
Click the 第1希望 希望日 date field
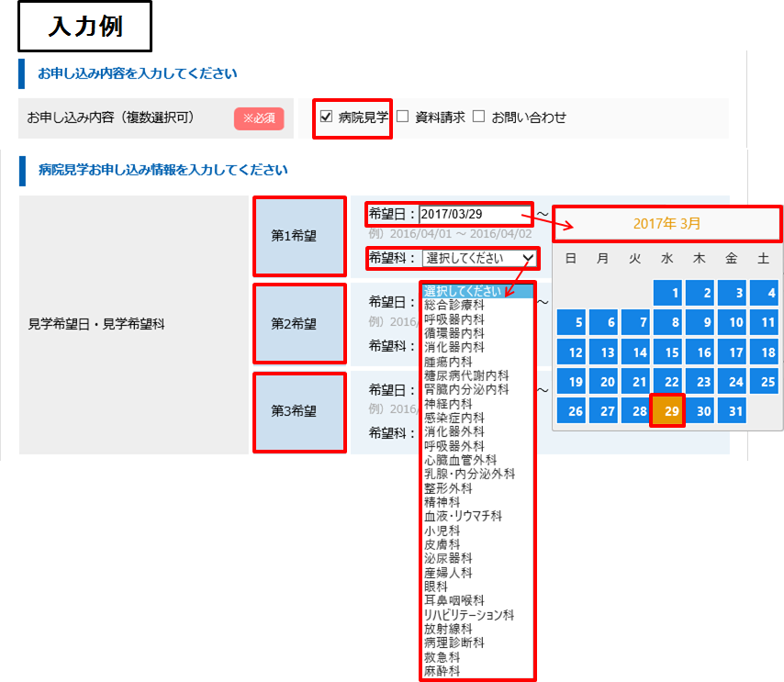475,214
